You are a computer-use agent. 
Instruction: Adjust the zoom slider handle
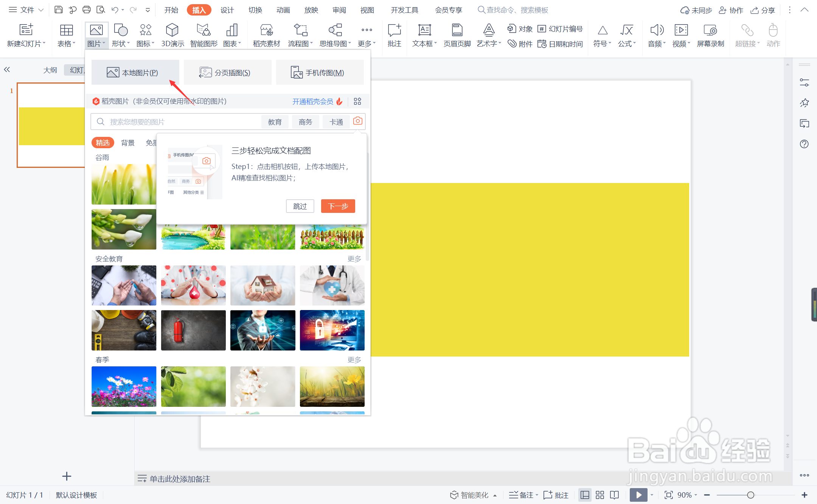(x=751, y=495)
